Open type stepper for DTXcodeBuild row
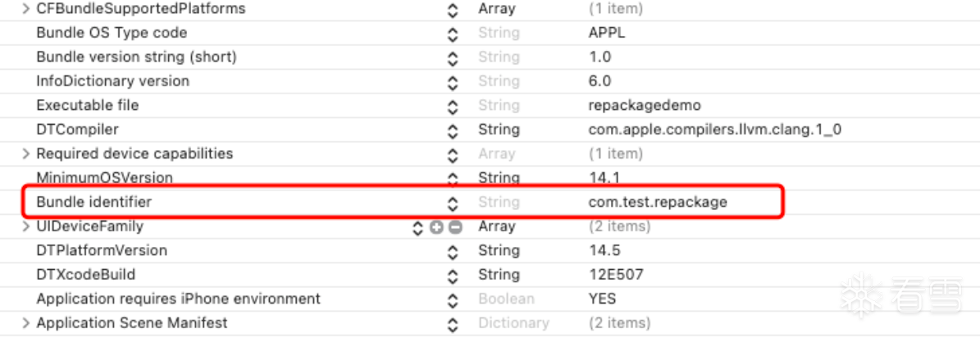980x338 pixels. coord(454,276)
